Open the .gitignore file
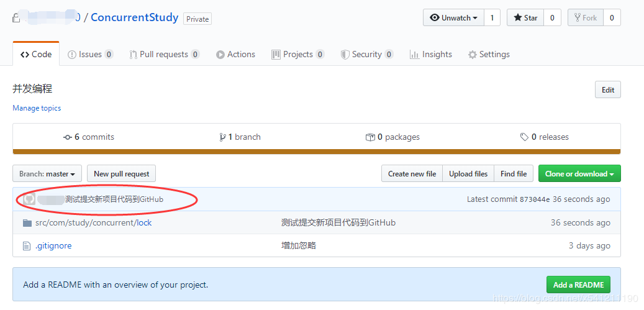This screenshot has height=310, width=644. [53, 246]
